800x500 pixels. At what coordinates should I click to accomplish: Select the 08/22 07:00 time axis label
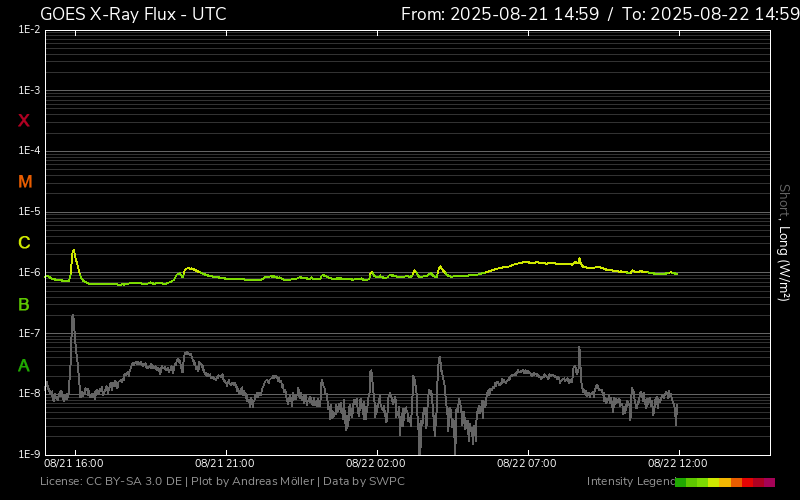(x=526, y=464)
